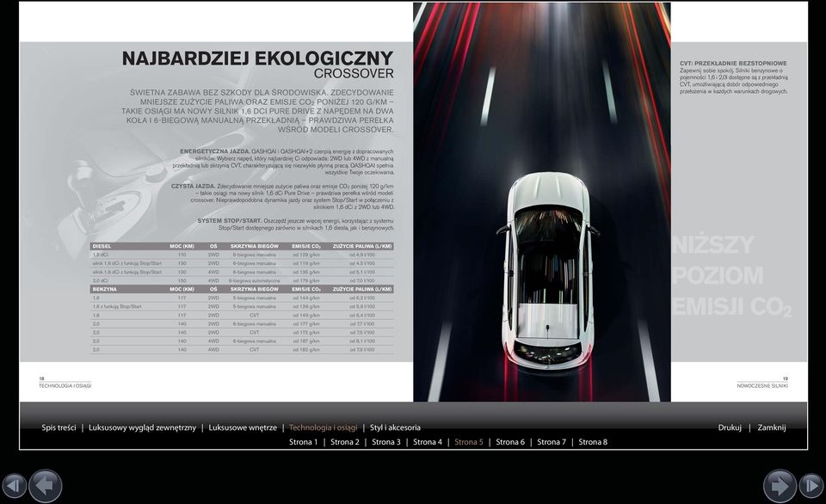Viewport: 826px width, 504px height.
Task: Click the 2,0 dCi row label
Action: pyautogui.click(x=99, y=280)
